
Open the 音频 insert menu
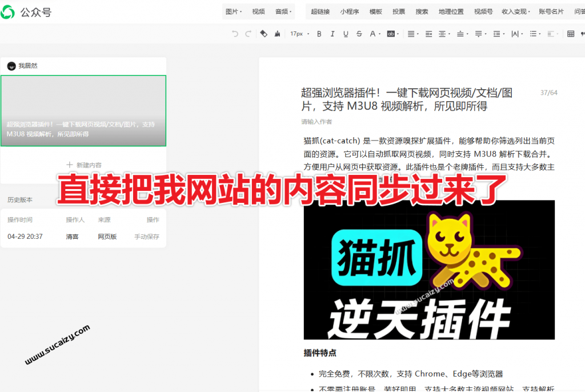coord(283,11)
